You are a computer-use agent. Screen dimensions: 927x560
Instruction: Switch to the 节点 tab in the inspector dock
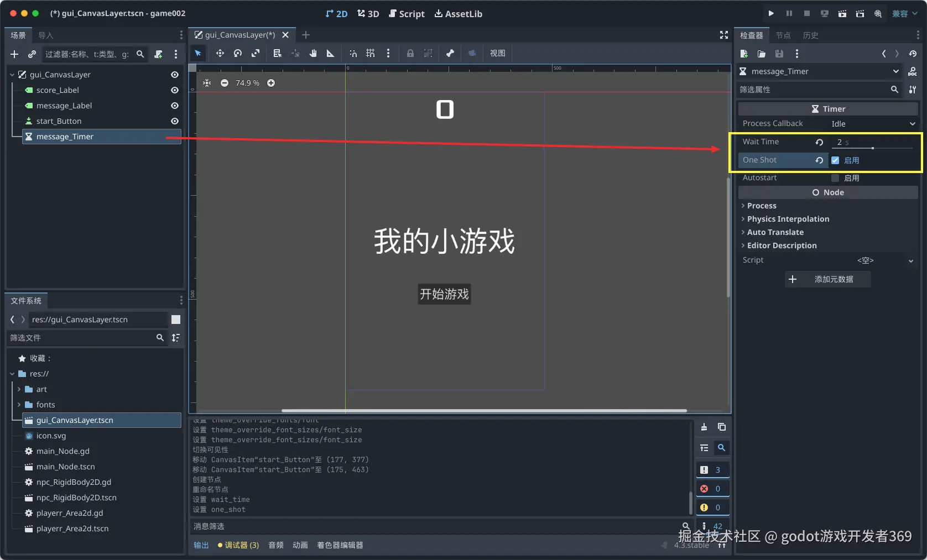coord(783,35)
